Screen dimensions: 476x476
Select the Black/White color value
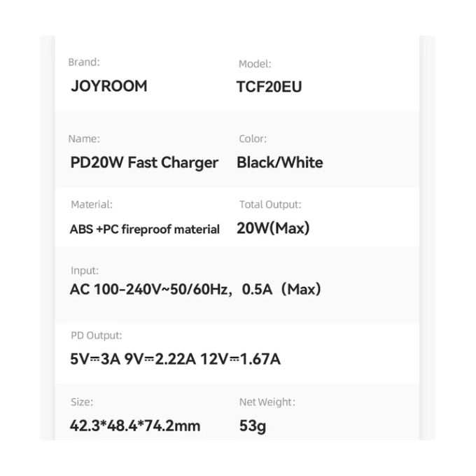tap(280, 162)
